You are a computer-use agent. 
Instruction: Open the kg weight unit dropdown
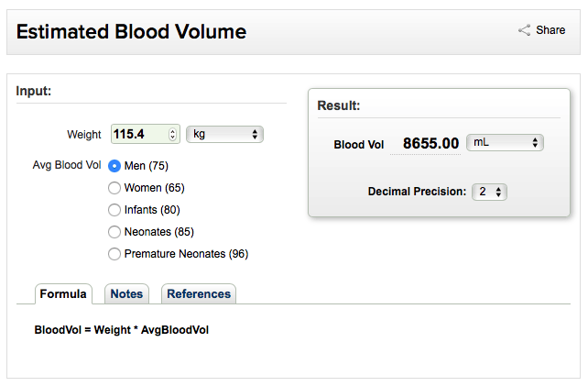click(x=225, y=134)
